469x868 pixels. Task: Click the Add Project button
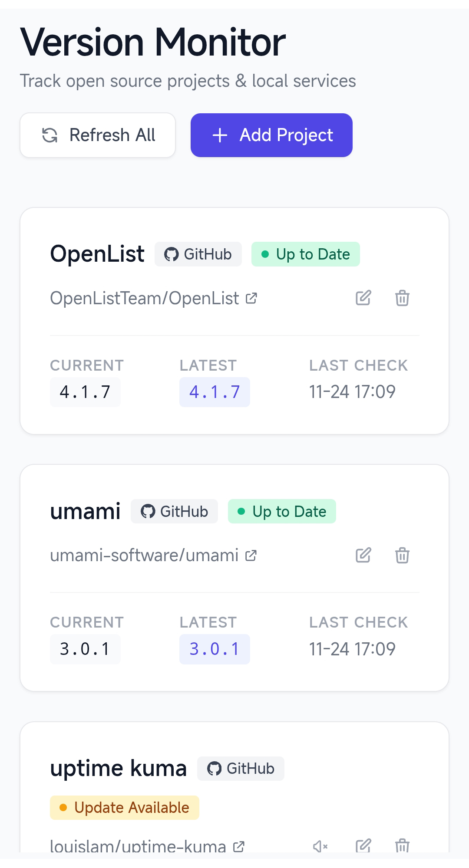pyautogui.click(x=271, y=135)
